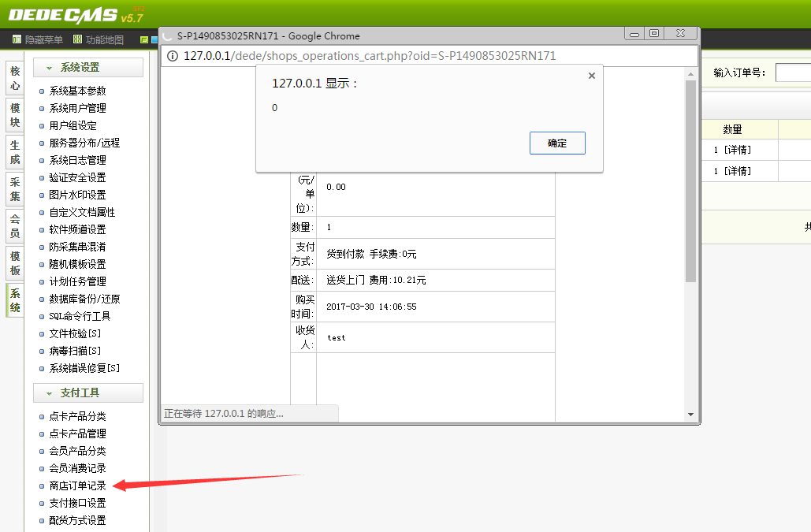This screenshot has width=811, height=532.
Task: Open 会员产品分类 menu item
Action: pyautogui.click(x=77, y=451)
